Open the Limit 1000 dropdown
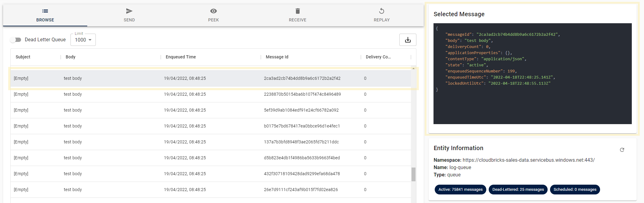Screen dimensions: 644x203 click(83, 40)
